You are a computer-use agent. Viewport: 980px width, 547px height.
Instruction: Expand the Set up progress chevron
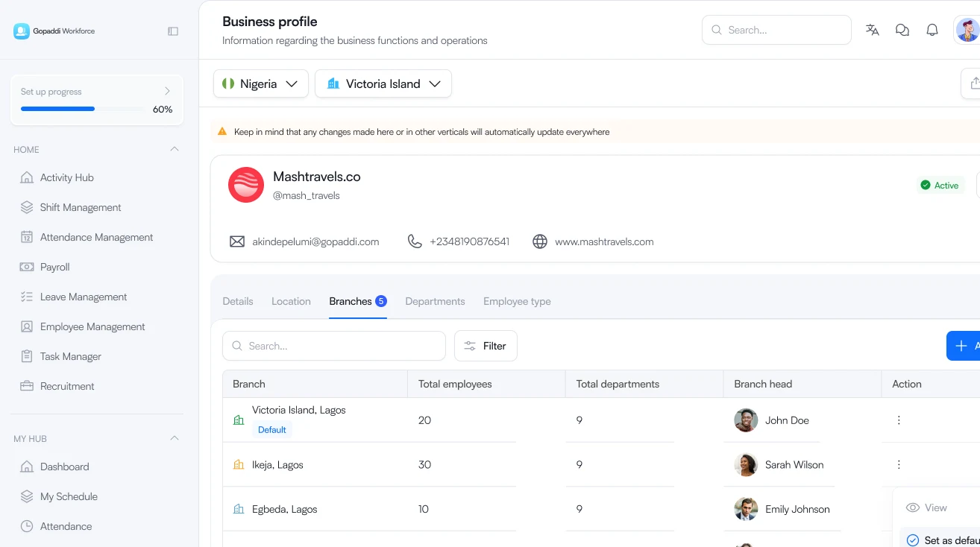pos(167,91)
